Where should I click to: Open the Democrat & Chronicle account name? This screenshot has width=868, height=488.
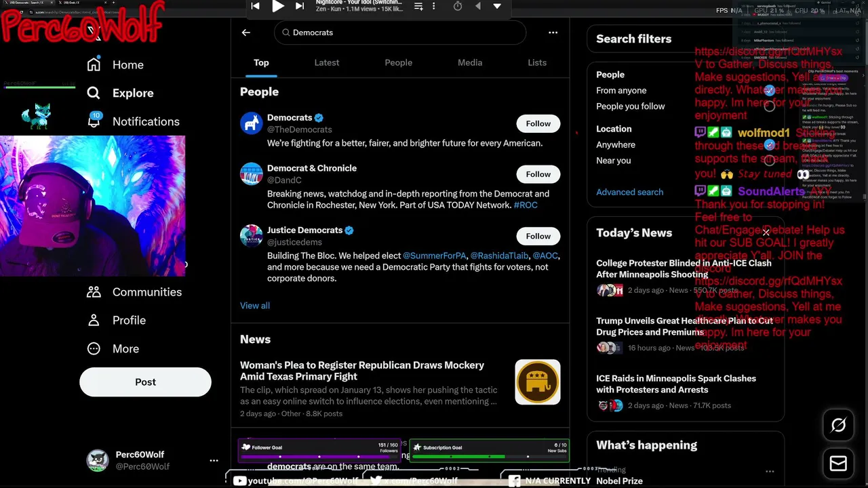coord(312,168)
